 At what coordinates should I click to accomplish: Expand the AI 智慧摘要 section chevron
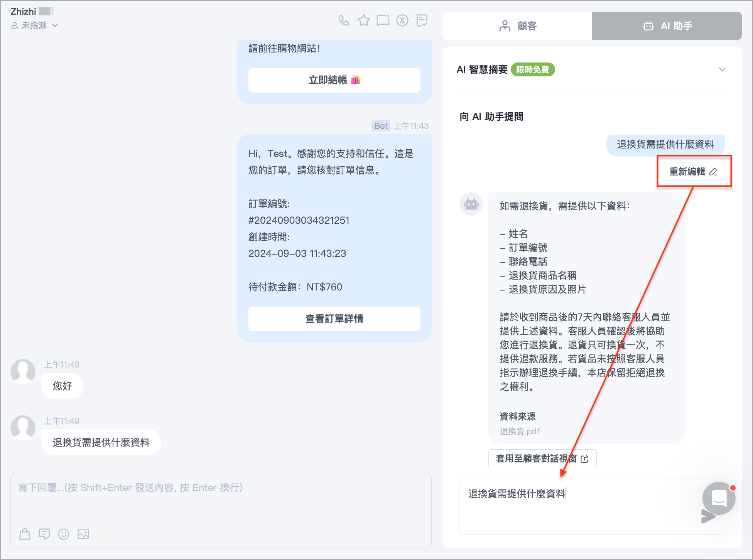(722, 70)
